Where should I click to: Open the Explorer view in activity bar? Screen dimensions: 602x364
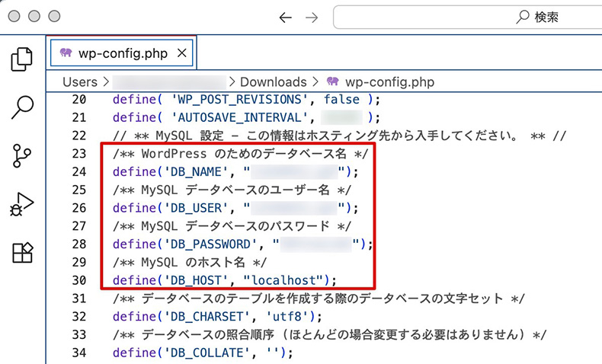point(22,59)
